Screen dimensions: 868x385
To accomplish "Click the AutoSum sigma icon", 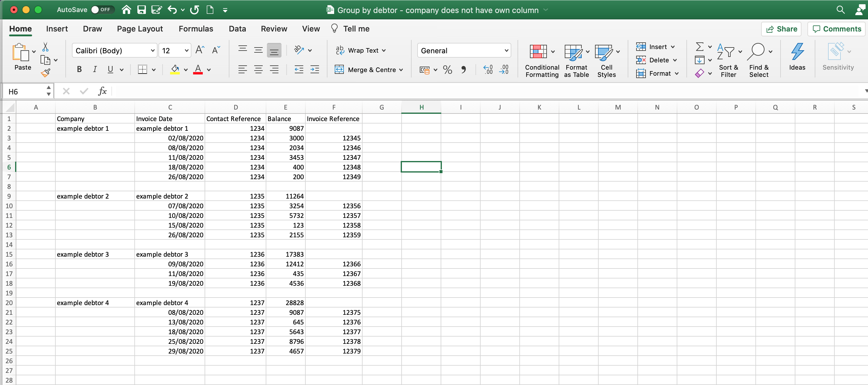I will click(699, 47).
